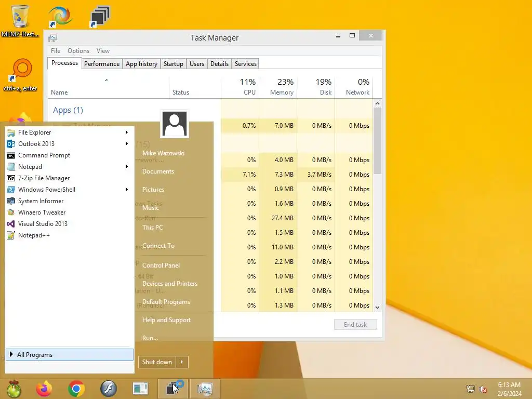Click the 7-Zip File Manager icon
The height and width of the screenshot is (399, 532).
click(11, 178)
